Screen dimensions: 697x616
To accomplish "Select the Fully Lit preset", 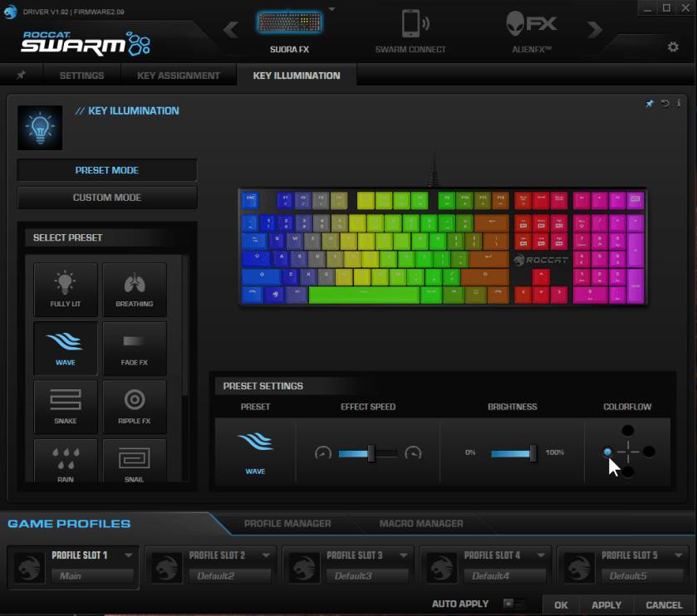I will pyautogui.click(x=66, y=288).
